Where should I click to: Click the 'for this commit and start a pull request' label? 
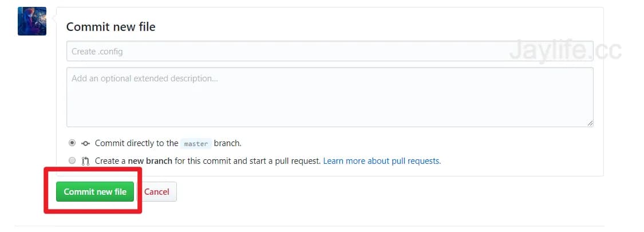pos(247,161)
